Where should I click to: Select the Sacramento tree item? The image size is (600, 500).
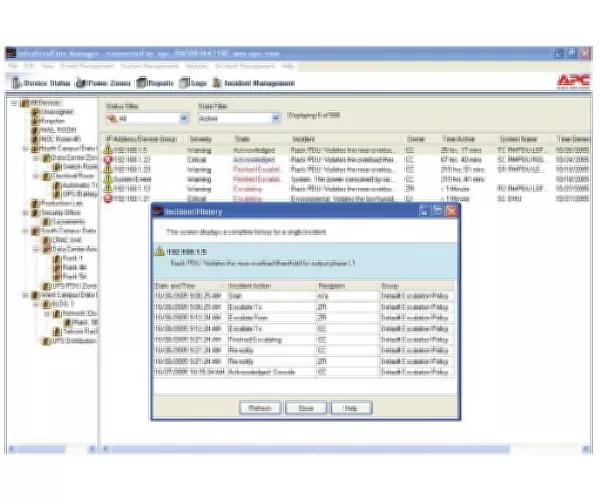68,221
